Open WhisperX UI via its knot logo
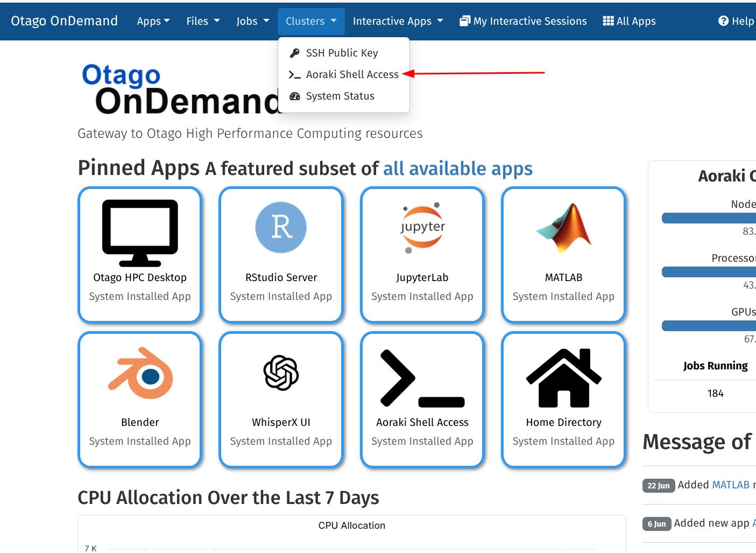The height and width of the screenshot is (553, 756). 281,373
